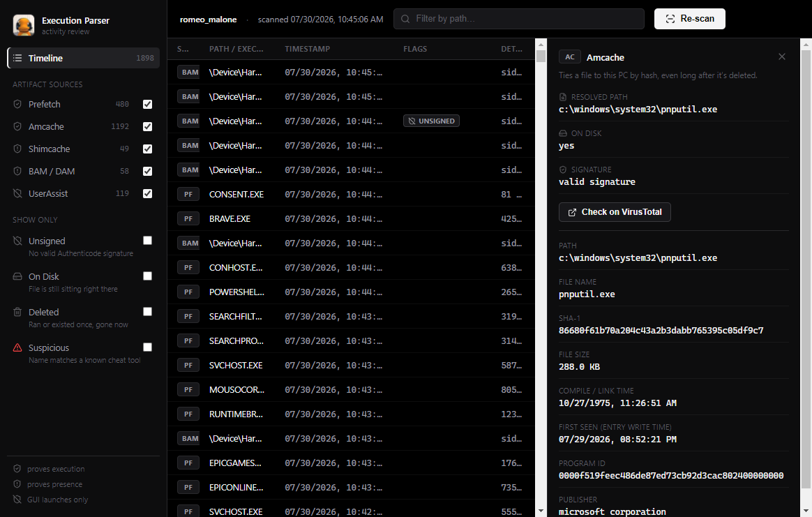Select the BRAVE.EXE row
812x517 pixels.
[x=351, y=218]
